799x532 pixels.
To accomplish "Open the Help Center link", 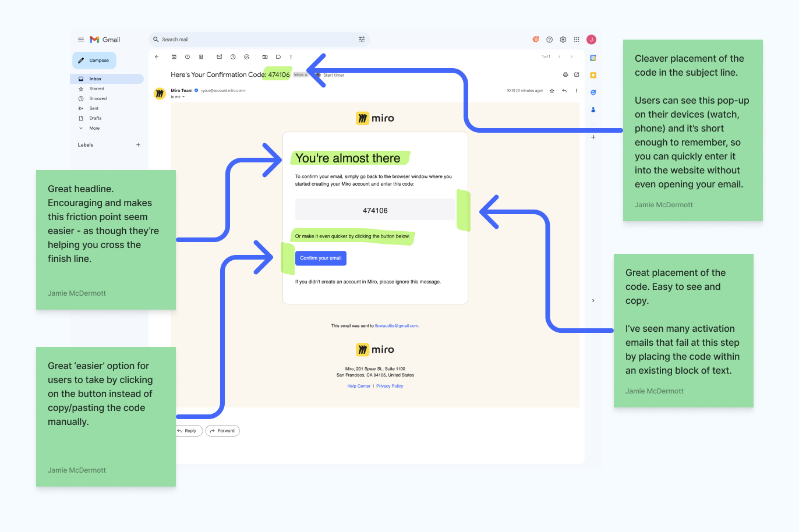I will tap(359, 385).
